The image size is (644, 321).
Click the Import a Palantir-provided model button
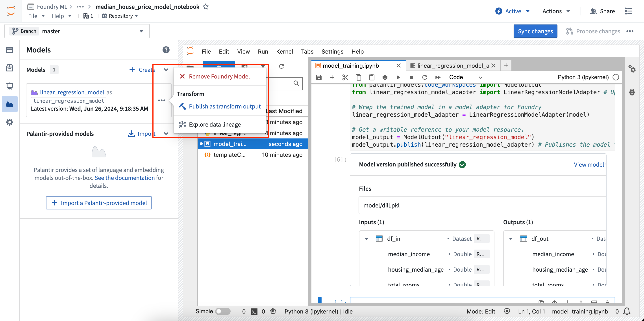coord(99,203)
